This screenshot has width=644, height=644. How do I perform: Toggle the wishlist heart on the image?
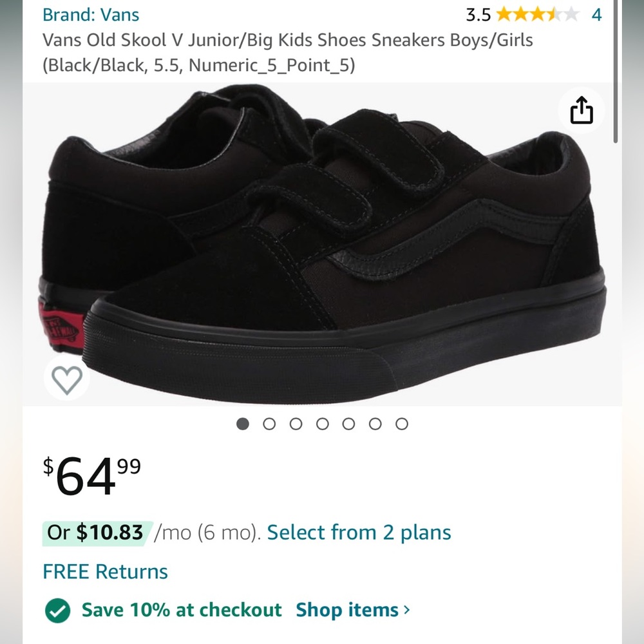66,379
